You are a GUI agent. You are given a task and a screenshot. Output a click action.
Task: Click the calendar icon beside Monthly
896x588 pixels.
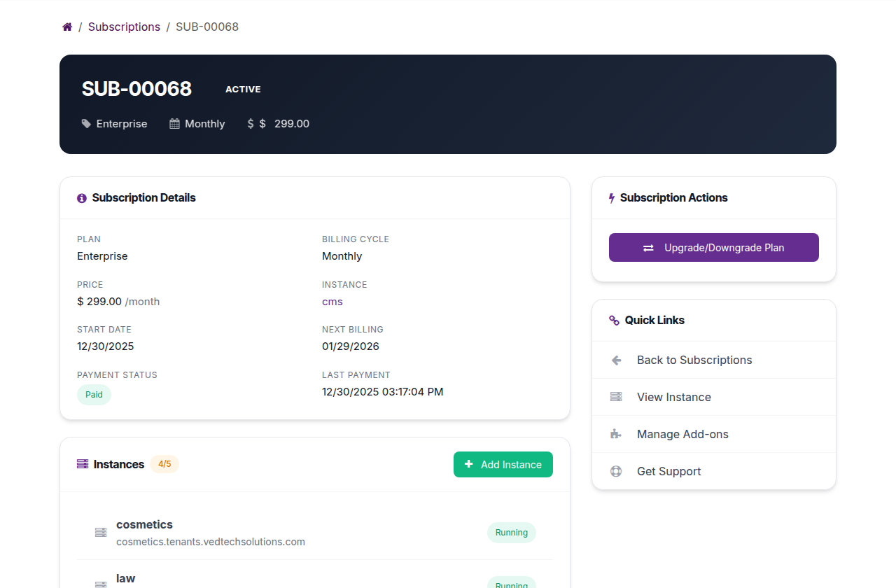click(174, 124)
